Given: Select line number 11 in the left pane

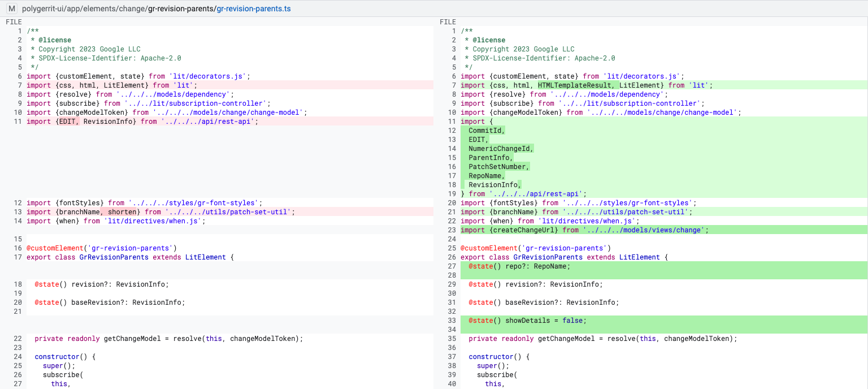Looking at the screenshot, I should coord(17,121).
